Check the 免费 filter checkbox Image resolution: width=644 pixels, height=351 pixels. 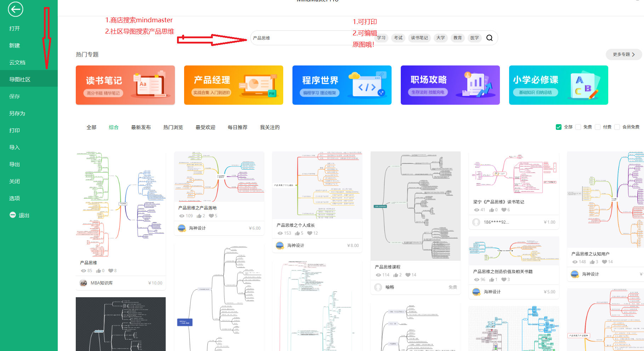point(578,127)
